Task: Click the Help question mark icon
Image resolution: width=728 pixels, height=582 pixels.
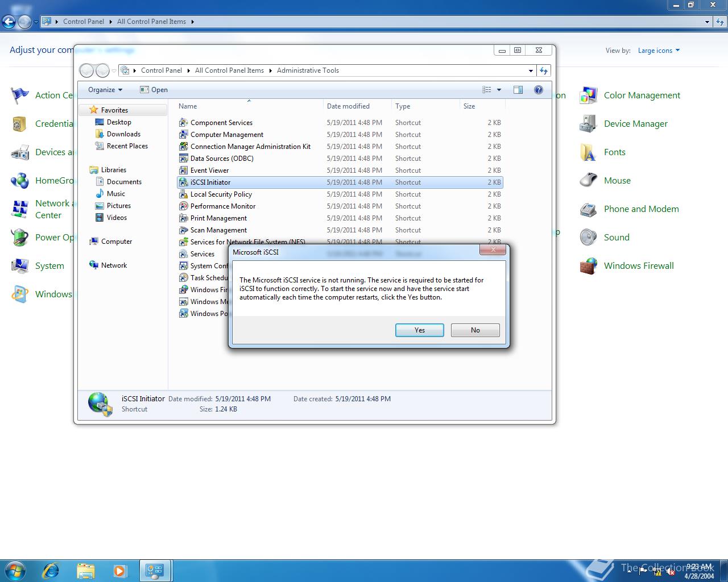Action: click(538, 90)
